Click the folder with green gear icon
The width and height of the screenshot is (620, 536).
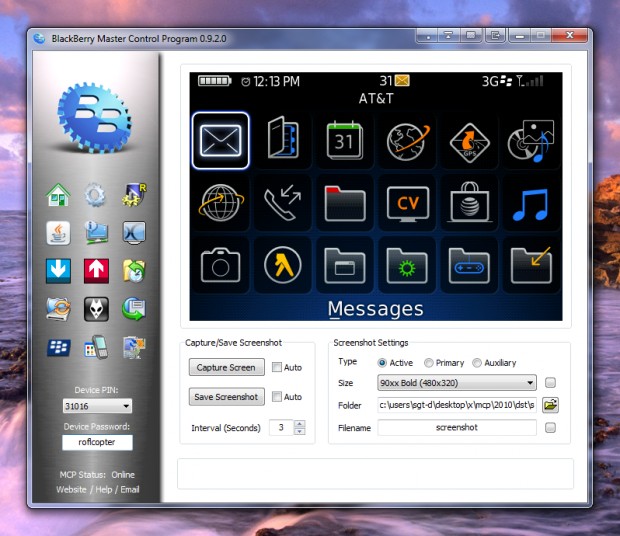pyautogui.click(x=407, y=266)
